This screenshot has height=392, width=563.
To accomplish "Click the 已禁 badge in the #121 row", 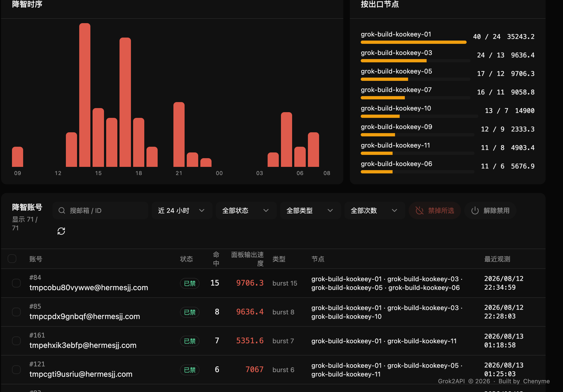I will click(x=190, y=370).
